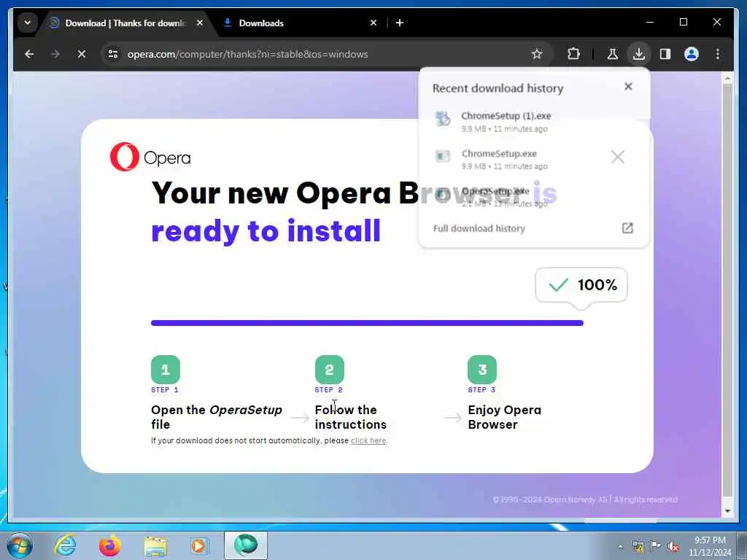
Task: Click the active browser taskbar button
Action: [246, 545]
